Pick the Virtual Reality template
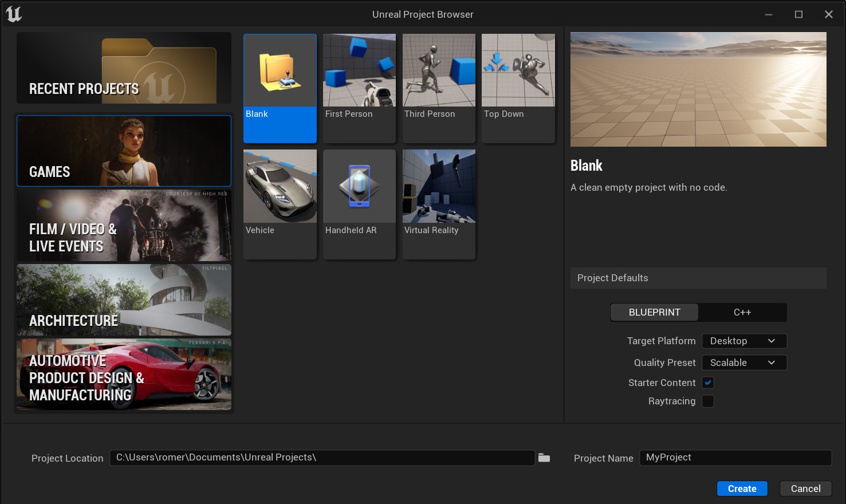The width and height of the screenshot is (846, 504). click(x=439, y=204)
